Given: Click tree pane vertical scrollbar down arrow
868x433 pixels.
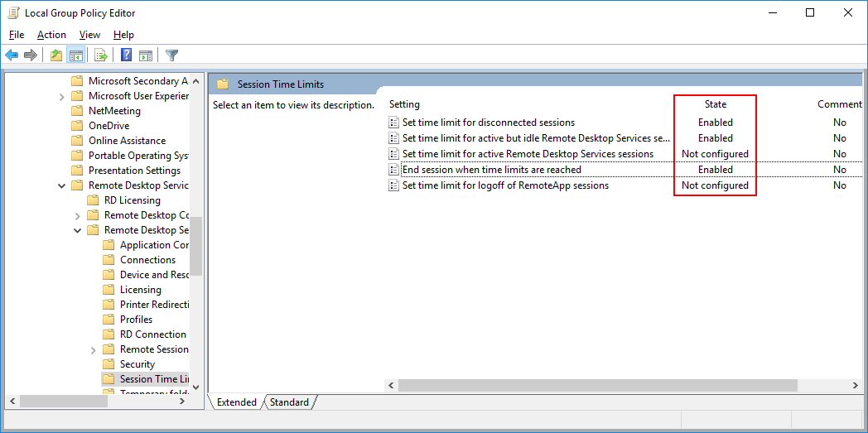Looking at the screenshot, I should 196,387.
